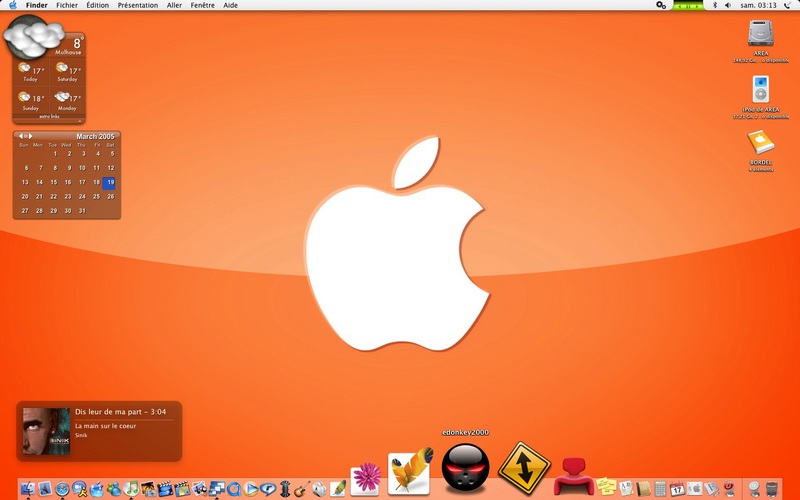This screenshot has height=500, width=800.
Task: Open MSN Messenger icon in Dock
Action: [114, 489]
